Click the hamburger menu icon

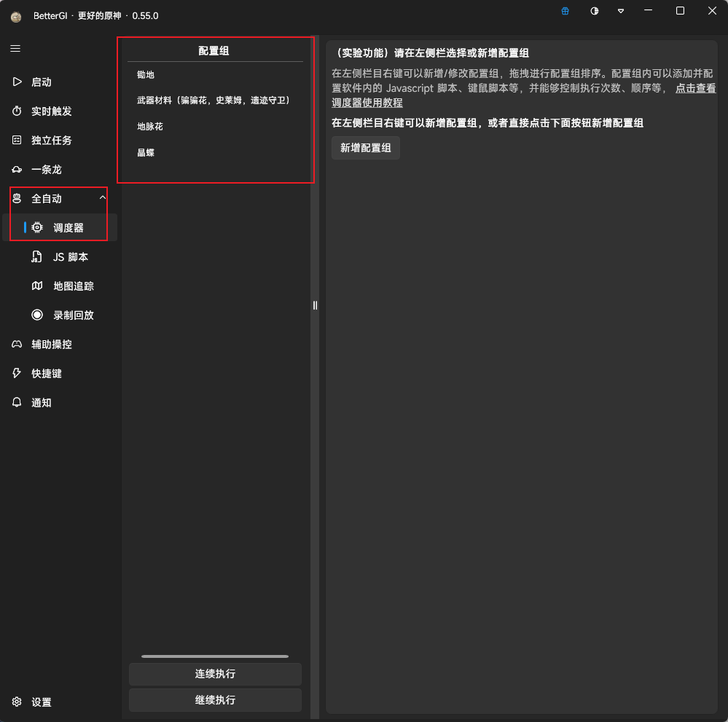tap(15, 49)
